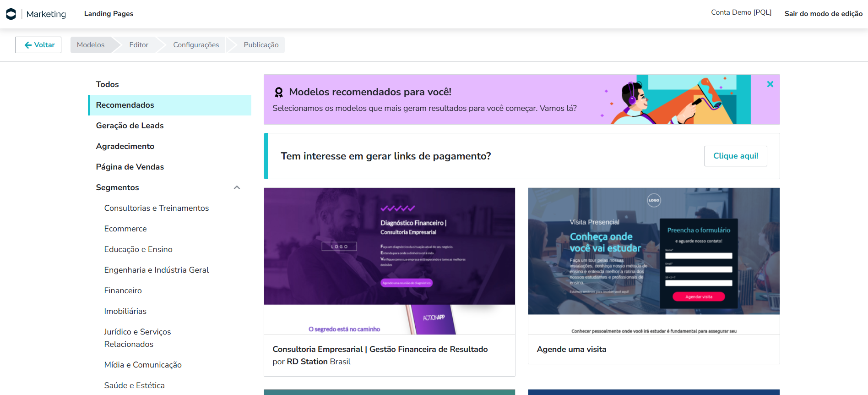
Task: Choose the Saúde e Estética segment
Action: [134, 385]
